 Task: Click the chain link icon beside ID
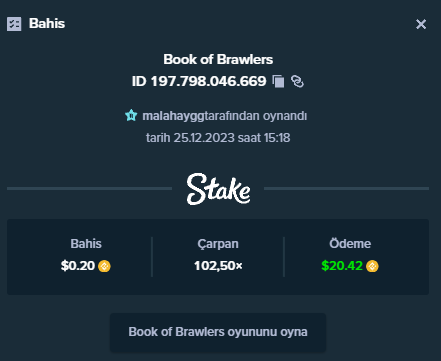tap(297, 81)
